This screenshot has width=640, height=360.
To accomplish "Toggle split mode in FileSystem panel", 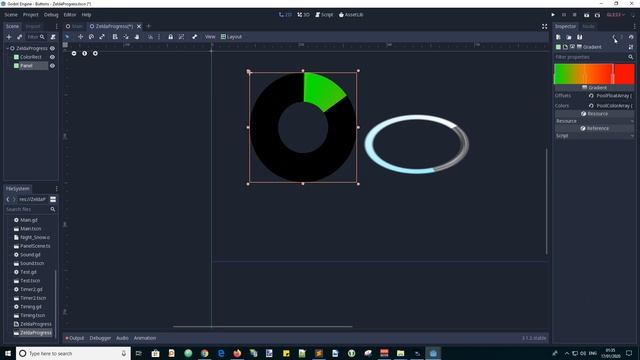I will 53,199.
